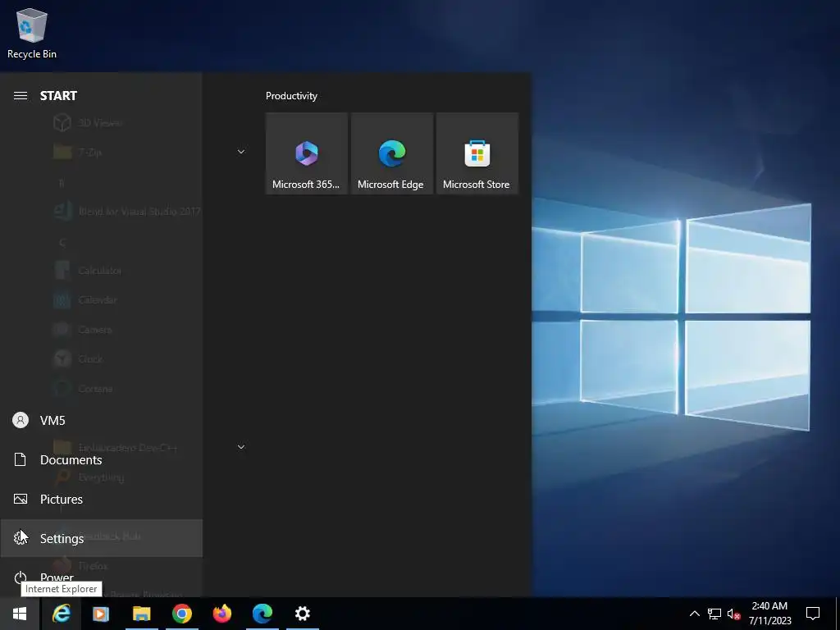Click the Windows Start button

(x=20, y=614)
